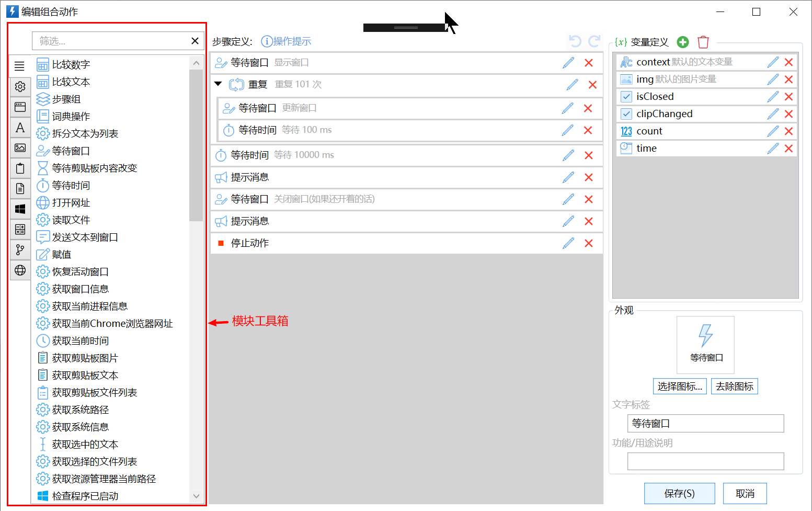Click the toolbox scrollbar thumb
Screen dimensions: 812x511
click(x=197, y=145)
